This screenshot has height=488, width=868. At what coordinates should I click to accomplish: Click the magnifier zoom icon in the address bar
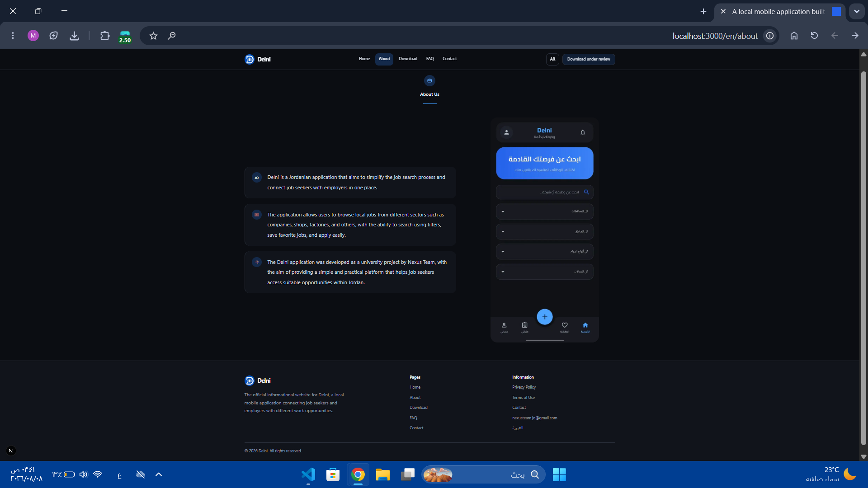tap(172, 36)
